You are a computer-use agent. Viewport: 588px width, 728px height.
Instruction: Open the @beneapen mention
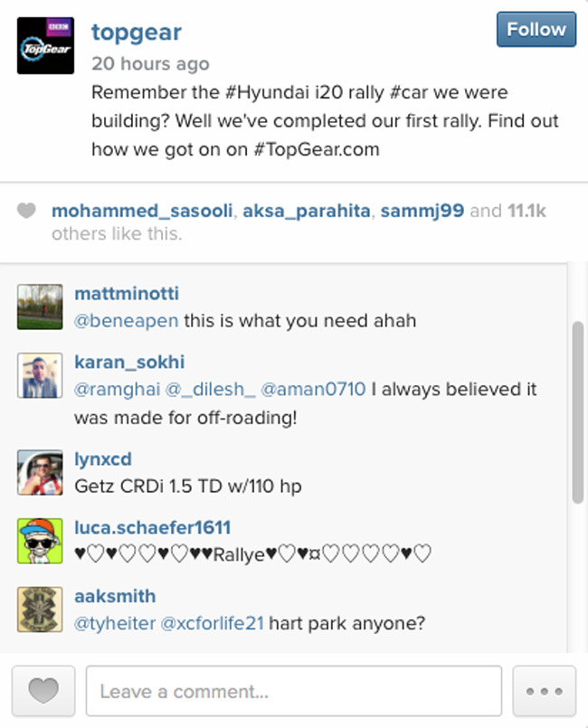(126, 321)
